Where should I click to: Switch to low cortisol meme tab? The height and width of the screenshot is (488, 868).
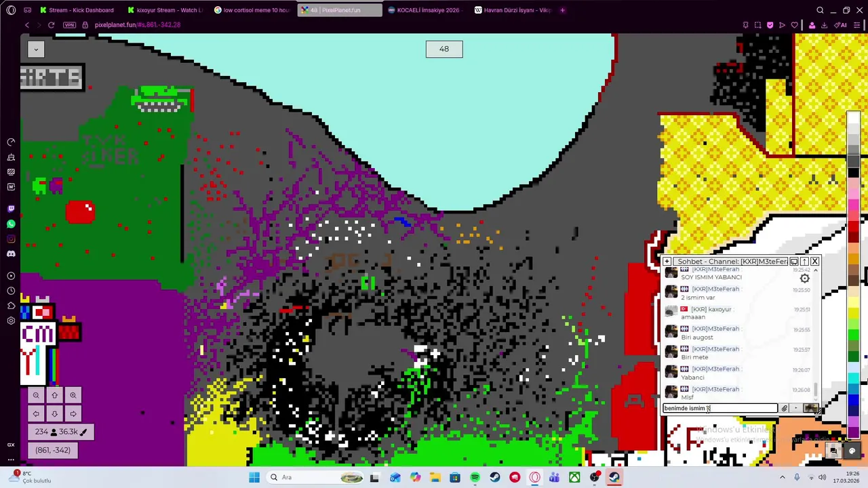tap(252, 10)
